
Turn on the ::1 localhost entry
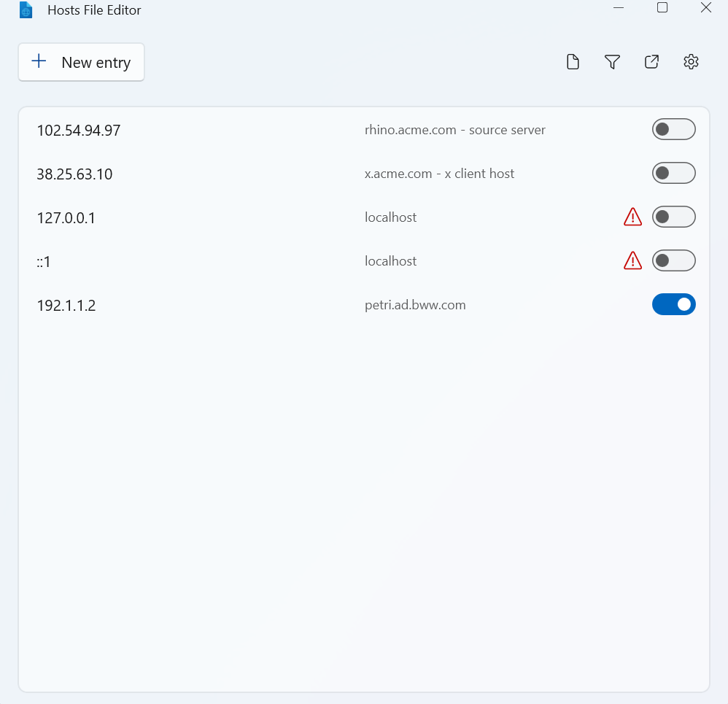coord(673,260)
